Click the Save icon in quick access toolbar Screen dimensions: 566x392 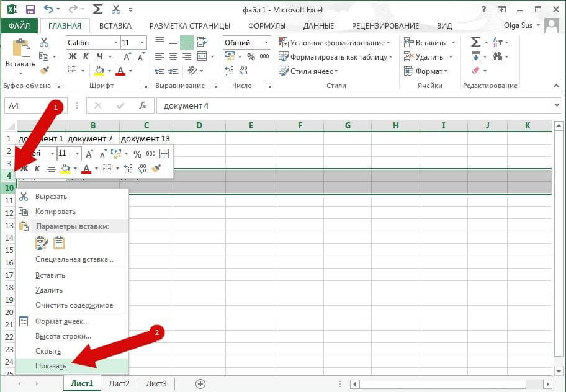coord(30,9)
